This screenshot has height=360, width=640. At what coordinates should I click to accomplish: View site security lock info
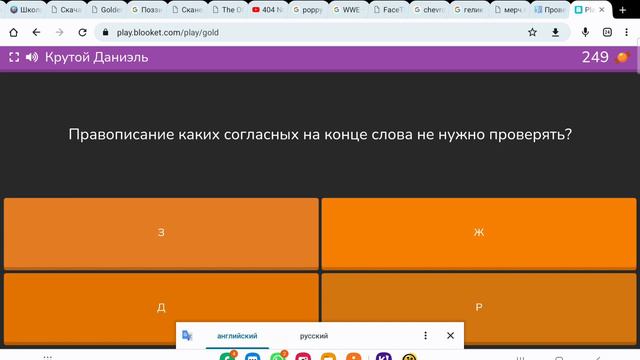click(x=106, y=32)
